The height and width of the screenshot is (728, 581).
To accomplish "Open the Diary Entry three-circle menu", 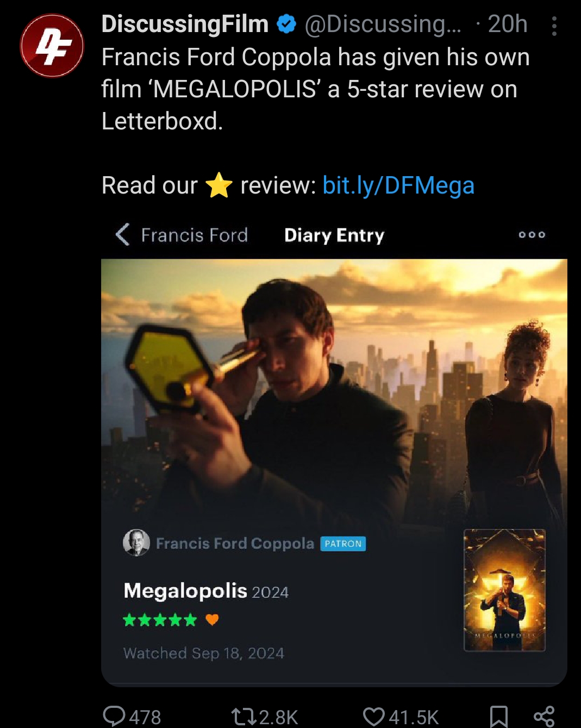I will click(x=532, y=235).
